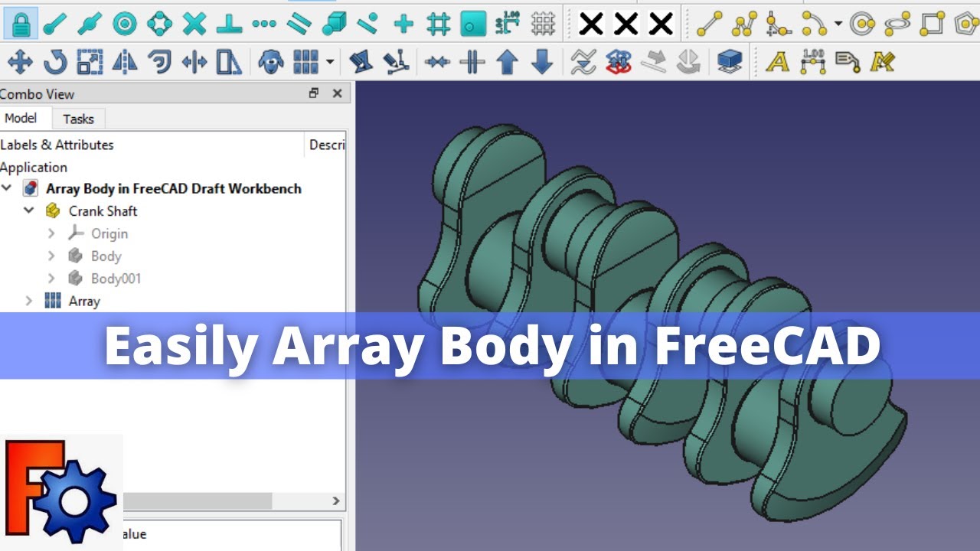980x551 pixels.
Task: Toggle snap to center
Action: (125, 24)
